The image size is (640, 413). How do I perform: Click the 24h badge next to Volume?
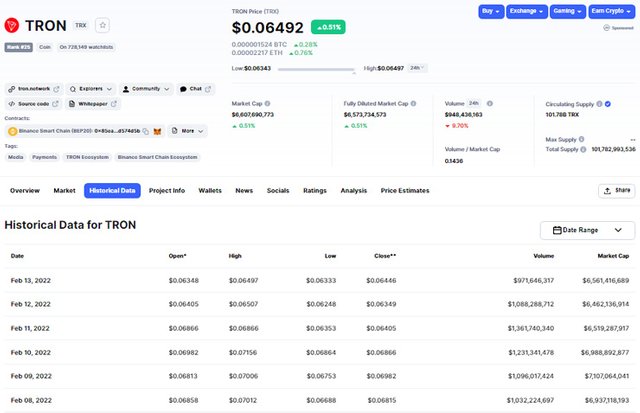tap(473, 103)
